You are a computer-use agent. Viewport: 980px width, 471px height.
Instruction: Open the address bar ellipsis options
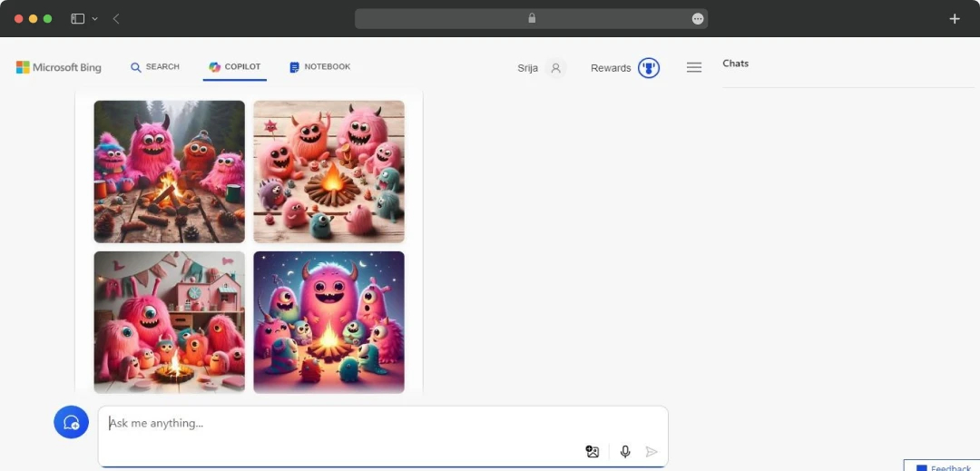(698, 19)
